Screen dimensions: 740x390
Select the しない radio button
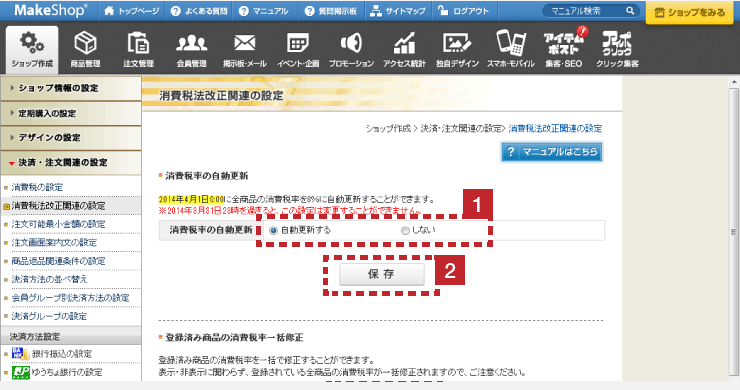tap(405, 230)
